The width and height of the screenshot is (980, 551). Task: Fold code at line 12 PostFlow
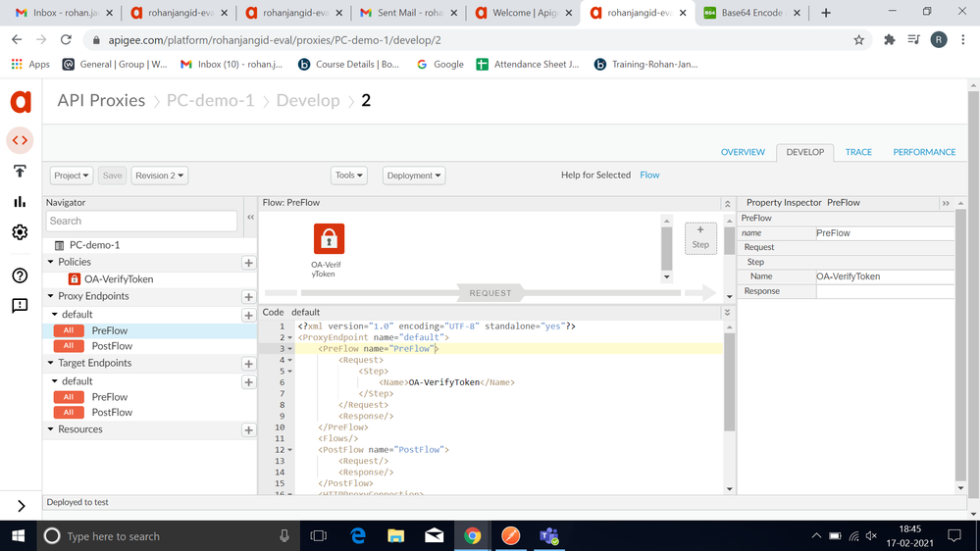[x=290, y=450]
